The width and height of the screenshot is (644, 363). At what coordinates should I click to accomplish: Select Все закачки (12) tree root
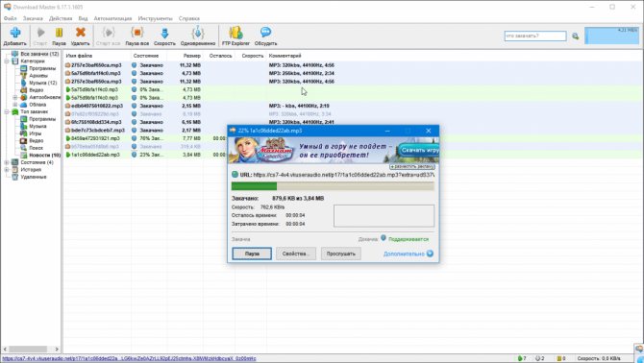[x=39, y=54]
